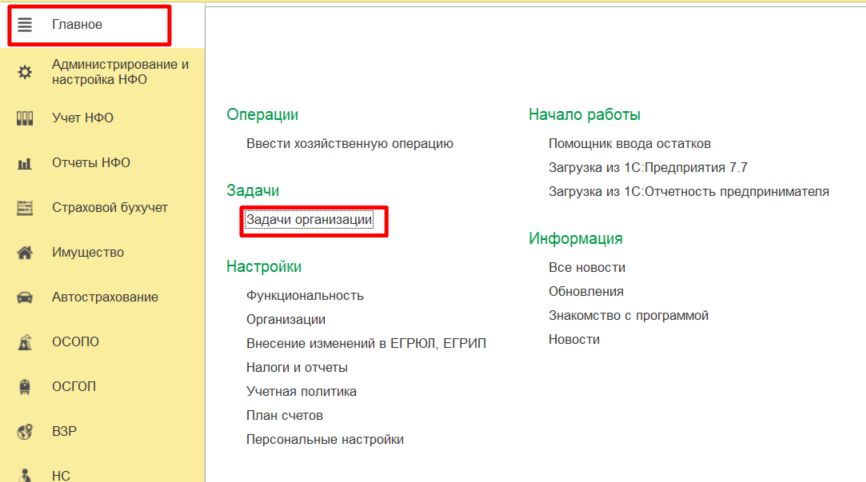866x482 pixels.
Task: Open Функциональность settings link
Action: click(304, 295)
